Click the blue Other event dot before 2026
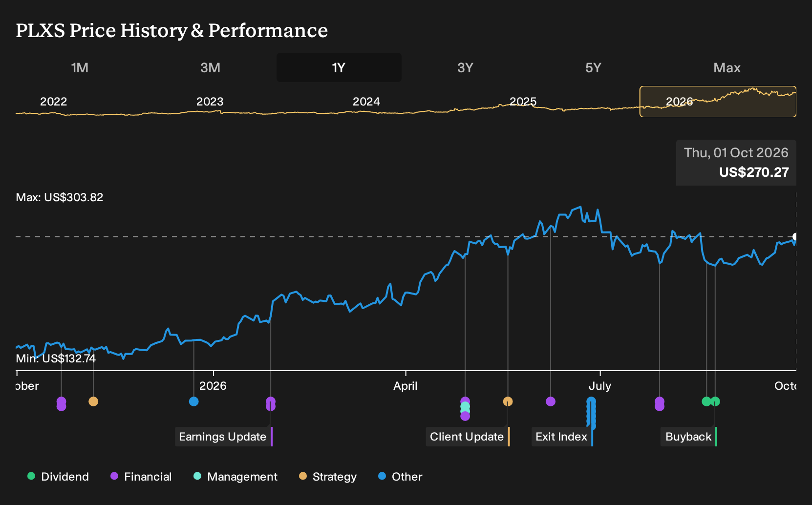Image resolution: width=812 pixels, height=505 pixels. click(x=194, y=401)
